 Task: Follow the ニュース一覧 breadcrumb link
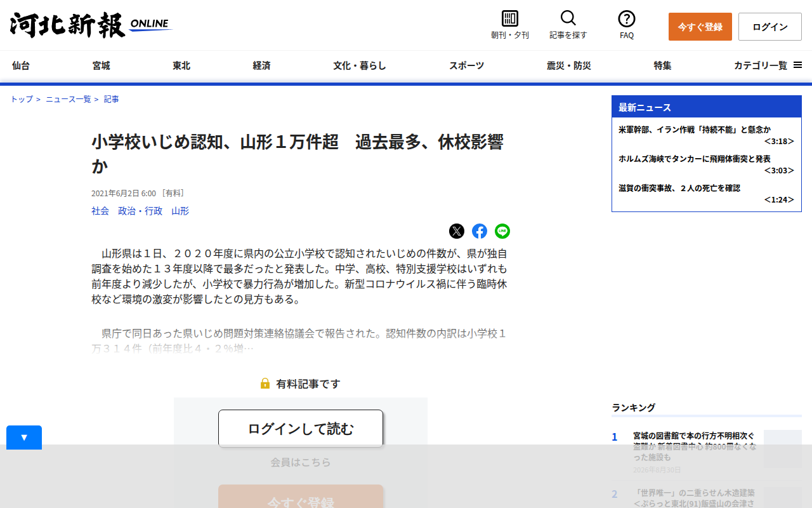[x=69, y=99]
